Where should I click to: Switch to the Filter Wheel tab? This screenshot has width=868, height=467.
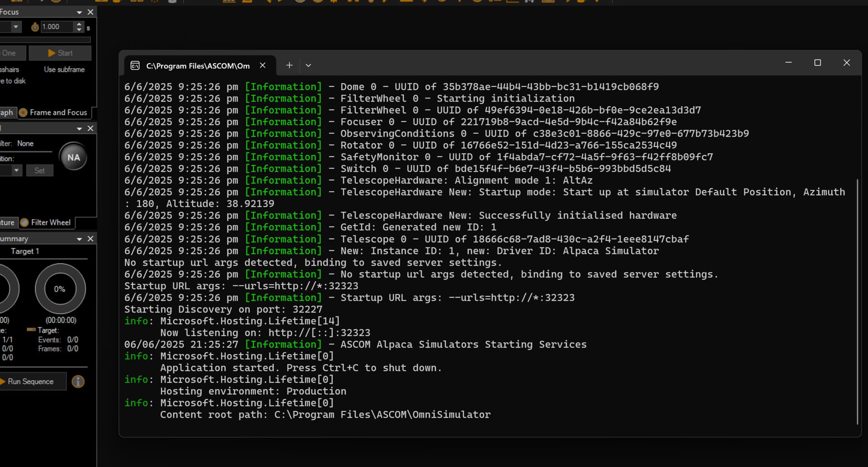click(47, 223)
